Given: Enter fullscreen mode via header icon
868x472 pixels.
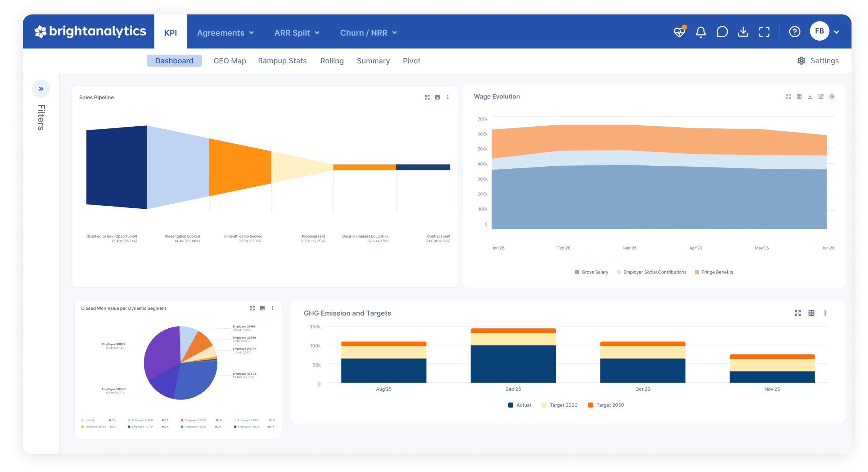Looking at the screenshot, I should point(764,32).
